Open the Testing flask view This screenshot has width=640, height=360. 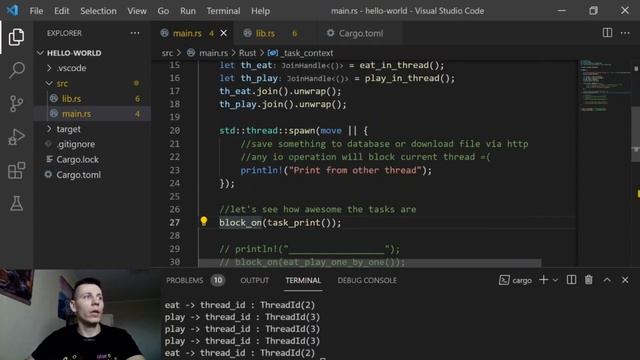[x=16, y=203]
